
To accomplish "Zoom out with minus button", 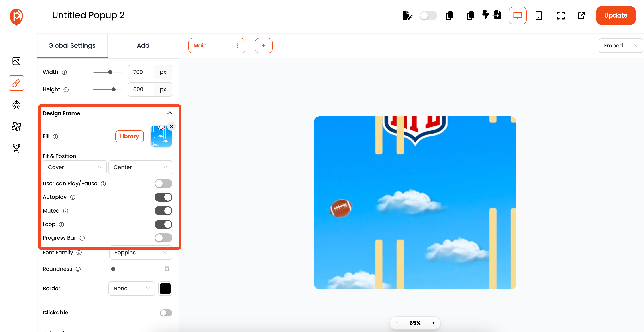I will click(397, 323).
